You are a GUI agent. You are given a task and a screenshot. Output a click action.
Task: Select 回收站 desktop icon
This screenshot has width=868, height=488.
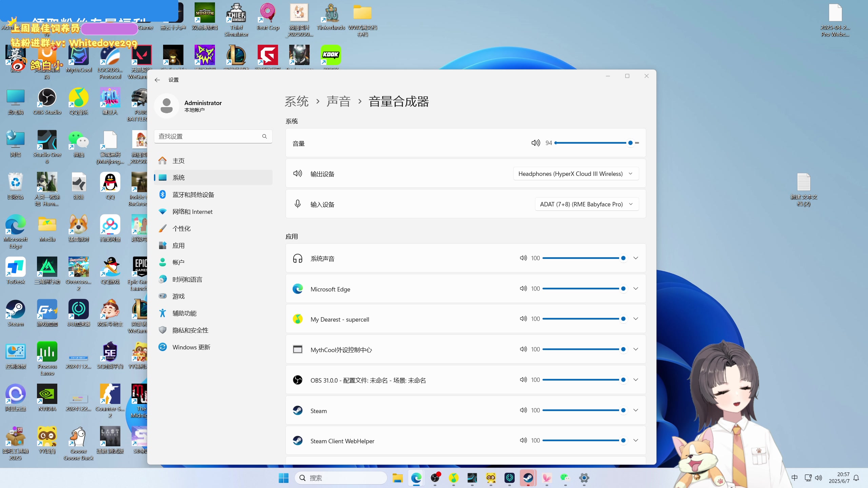point(16,186)
